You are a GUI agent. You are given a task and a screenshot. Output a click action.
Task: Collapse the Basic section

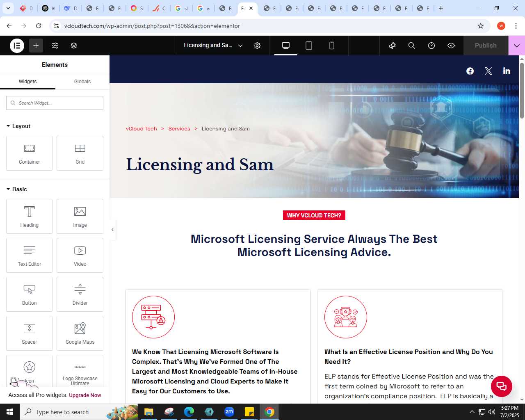tap(17, 189)
